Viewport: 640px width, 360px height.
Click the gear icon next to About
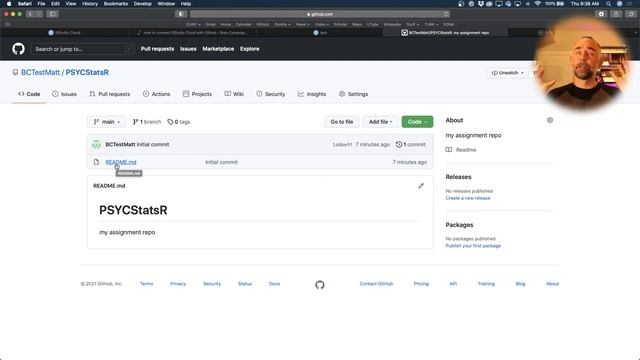[550, 120]
